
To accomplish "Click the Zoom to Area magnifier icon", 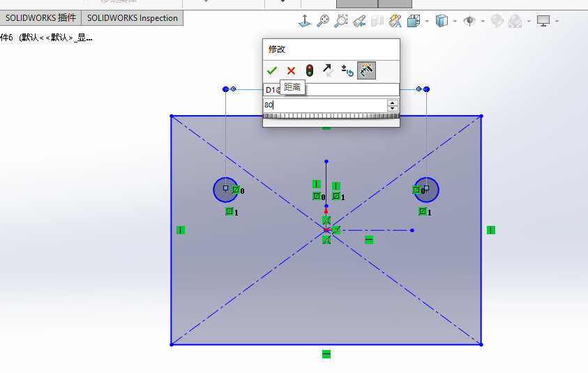I will click(341, 21).
